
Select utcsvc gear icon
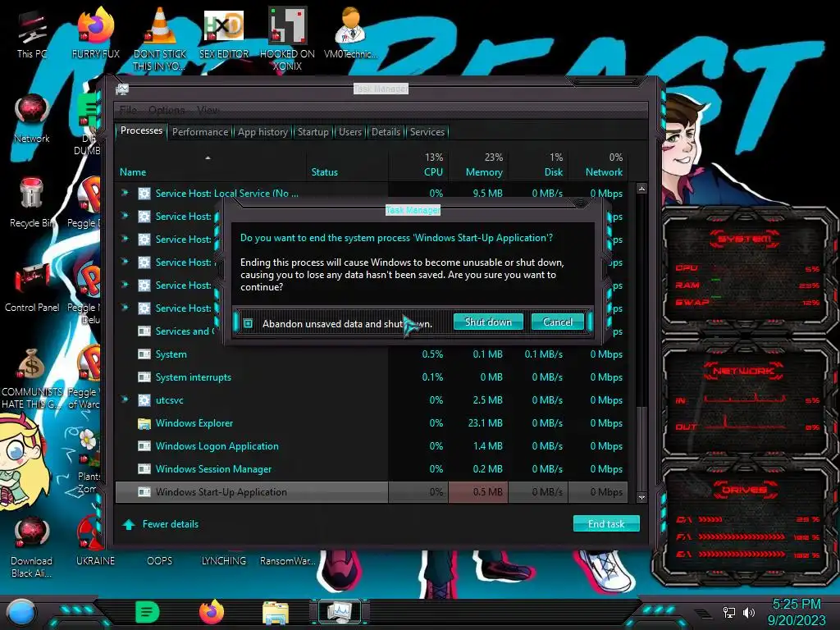coord(144,400)
